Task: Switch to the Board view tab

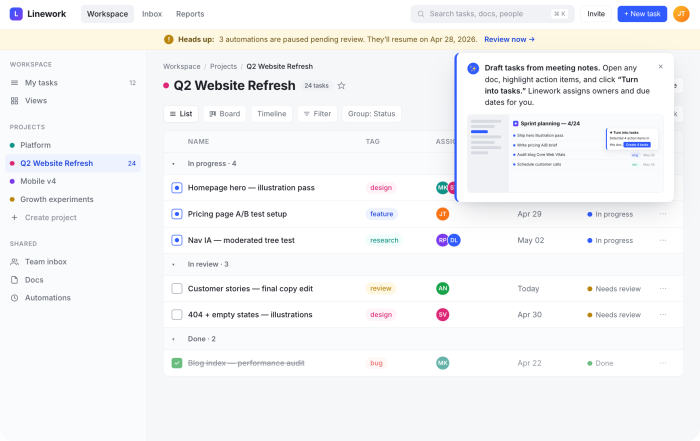Action: click(x=224, y=114)
